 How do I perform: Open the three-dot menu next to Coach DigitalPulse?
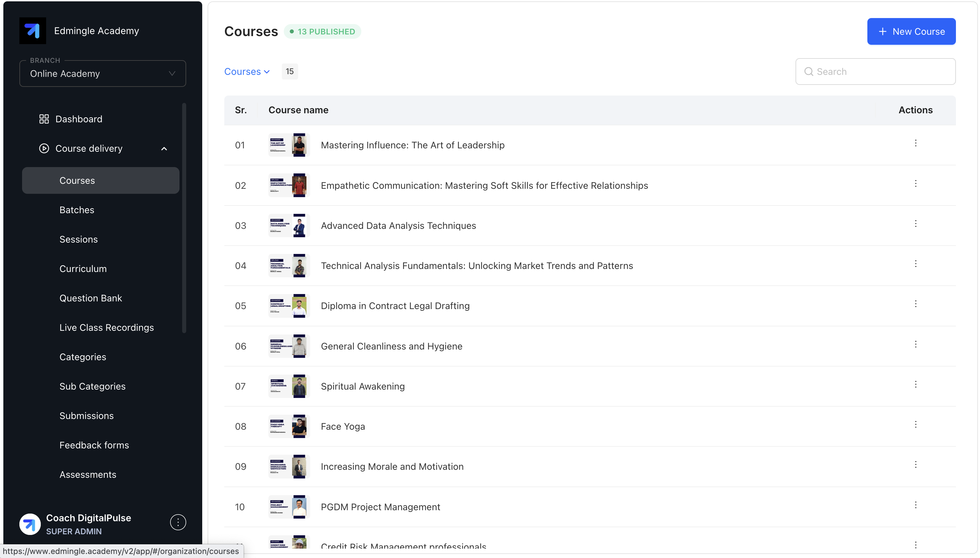(x=178, y=522)
